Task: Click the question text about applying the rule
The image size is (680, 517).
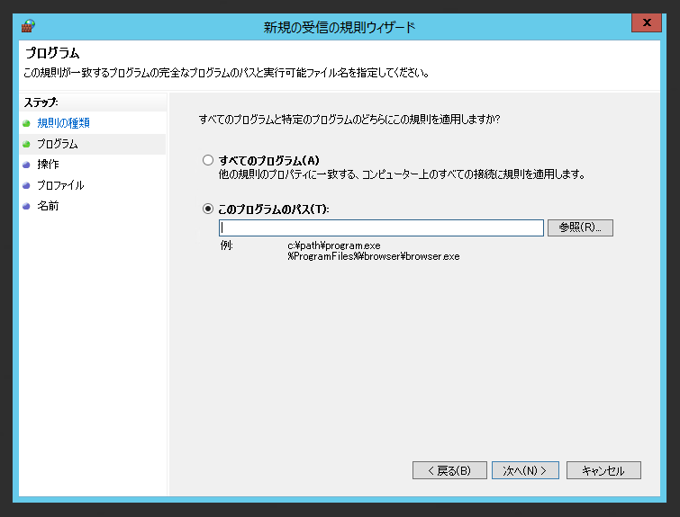Action: point(350,119)
